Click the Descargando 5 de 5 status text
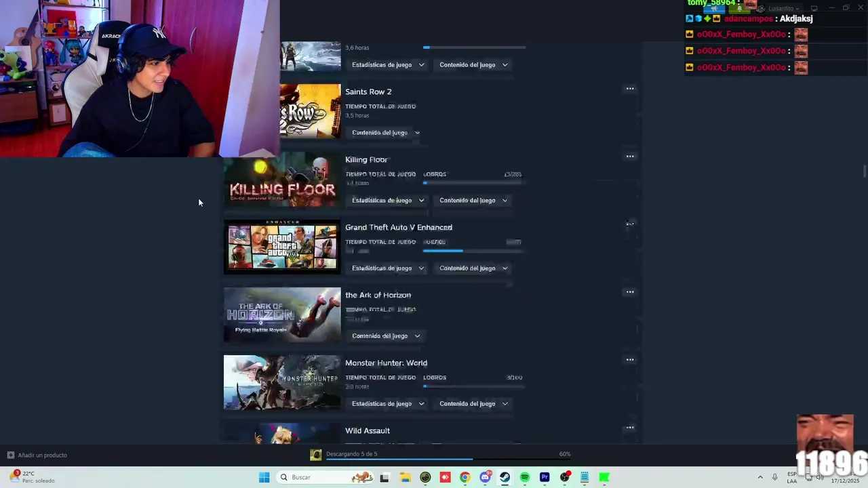The height and width of the screenshot is (488, 868). click(x=351, y=453)
